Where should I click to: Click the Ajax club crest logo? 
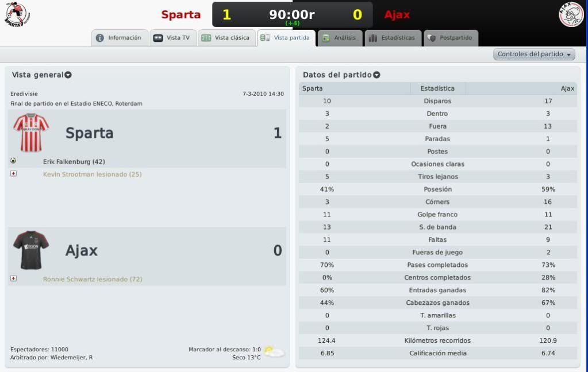571,14
